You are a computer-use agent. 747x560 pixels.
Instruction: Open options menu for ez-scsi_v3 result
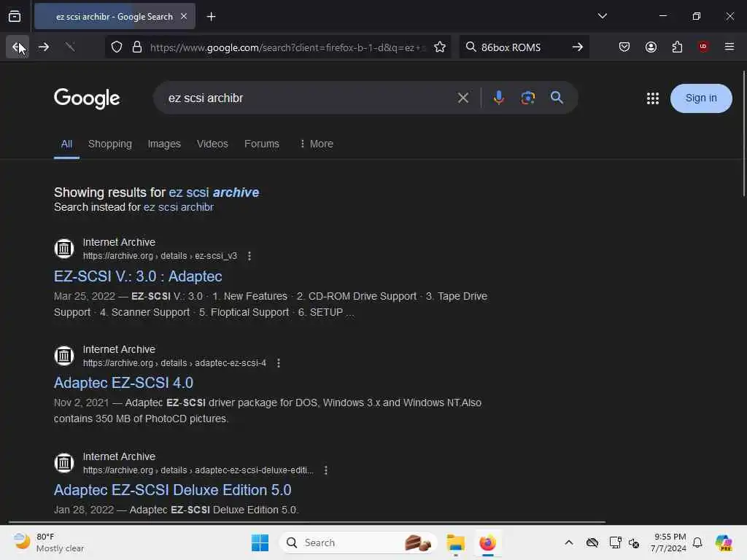click(x=249, y=256)
